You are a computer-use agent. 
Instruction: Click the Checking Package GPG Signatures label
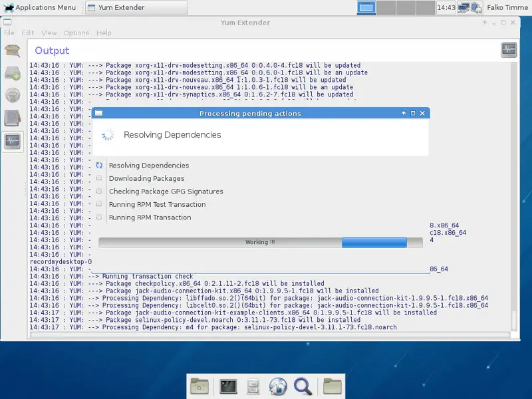[166, 192]
